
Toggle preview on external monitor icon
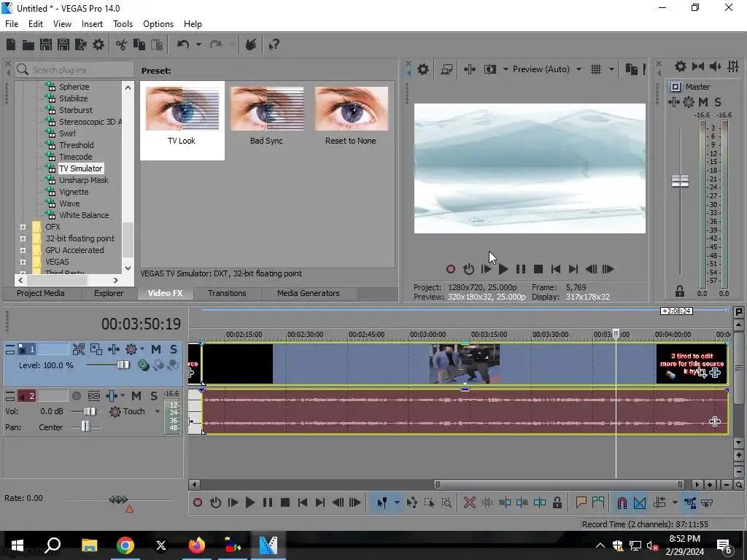[446, 69]
